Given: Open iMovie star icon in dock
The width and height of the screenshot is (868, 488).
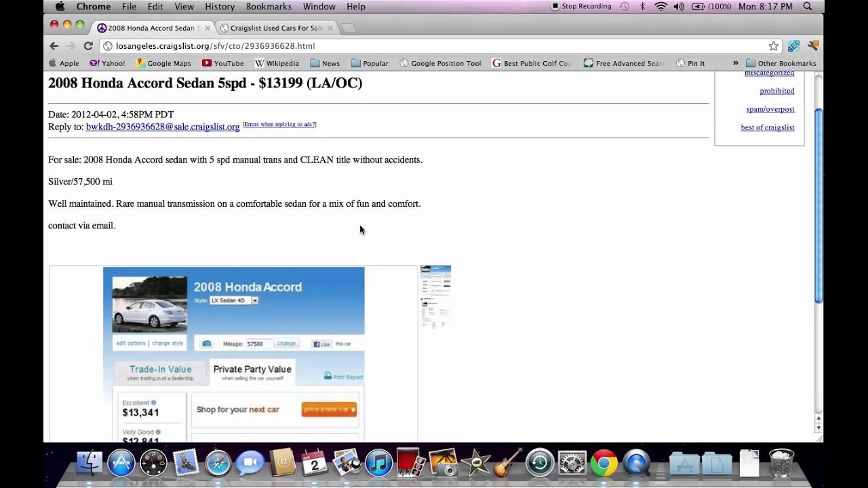Looking at the screenshot, I should coord(475,463).
